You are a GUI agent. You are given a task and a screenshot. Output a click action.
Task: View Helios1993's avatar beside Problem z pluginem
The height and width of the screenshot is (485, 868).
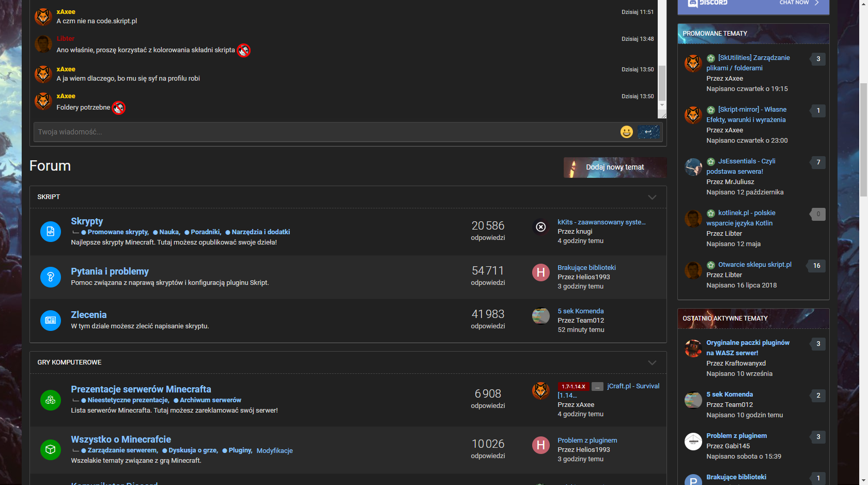[x=541, y=445]
